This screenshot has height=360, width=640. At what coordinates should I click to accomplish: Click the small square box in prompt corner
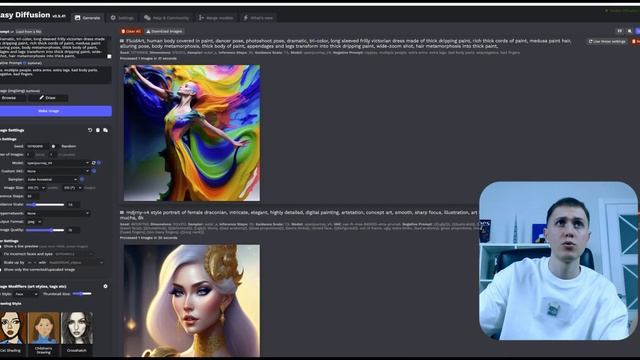pyautogui.click(x=109, y=56)
